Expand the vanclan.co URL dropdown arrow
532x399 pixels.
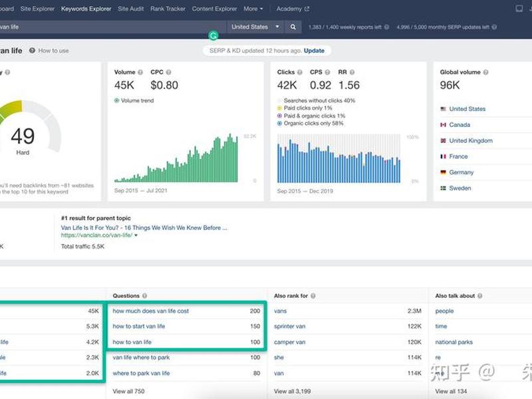point(136,235)
